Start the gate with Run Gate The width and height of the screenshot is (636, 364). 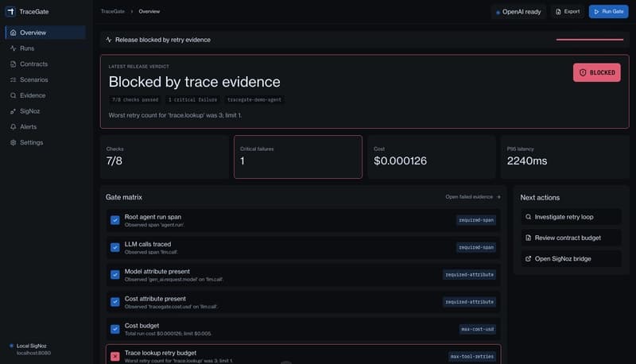pos(608,11)
